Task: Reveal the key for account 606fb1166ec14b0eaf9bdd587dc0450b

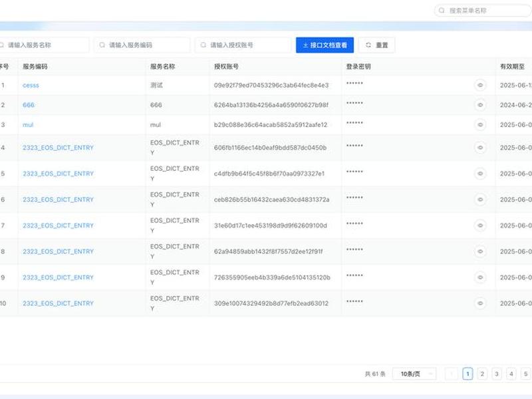Action: click(480, 148)
